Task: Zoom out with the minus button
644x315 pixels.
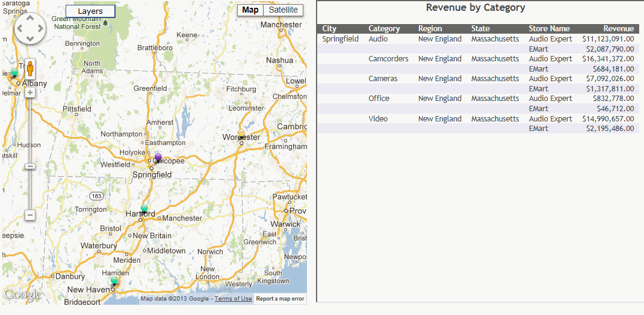Action: click(x=30, y=215)
